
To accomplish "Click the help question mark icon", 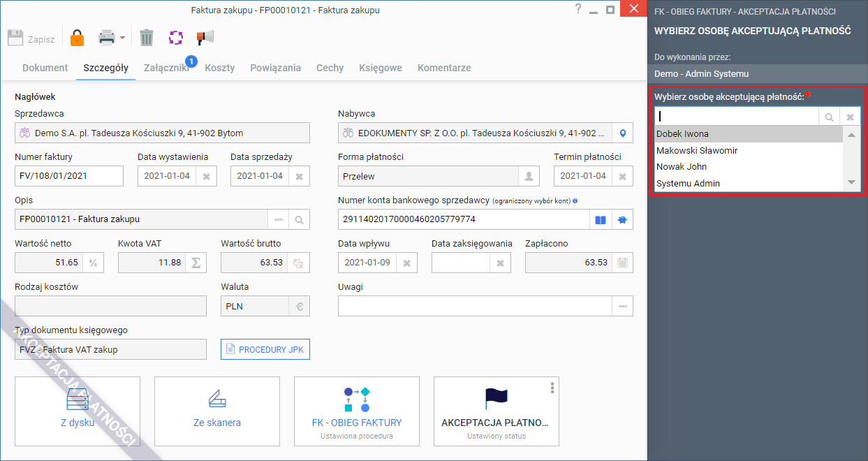I will [x=578, y=9].
